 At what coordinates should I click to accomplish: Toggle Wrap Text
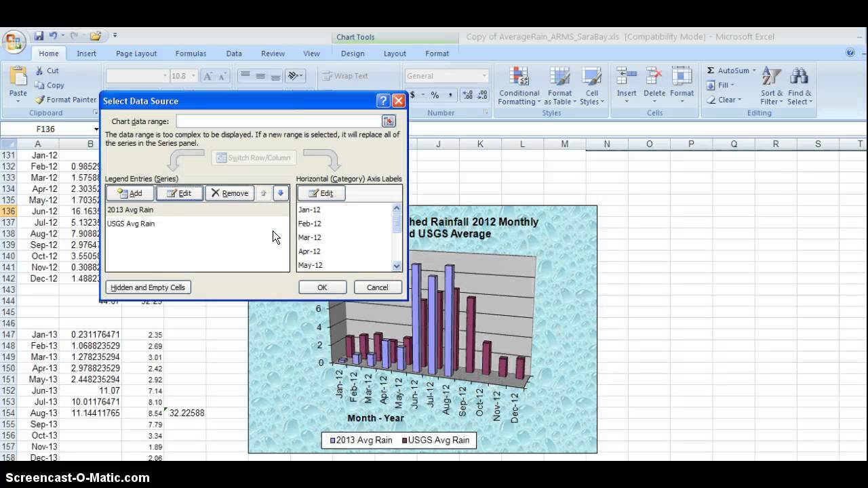point(344,76)
